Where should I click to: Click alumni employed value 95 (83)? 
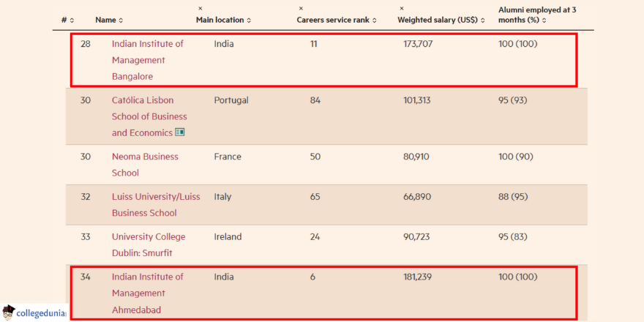click(512, 237)
